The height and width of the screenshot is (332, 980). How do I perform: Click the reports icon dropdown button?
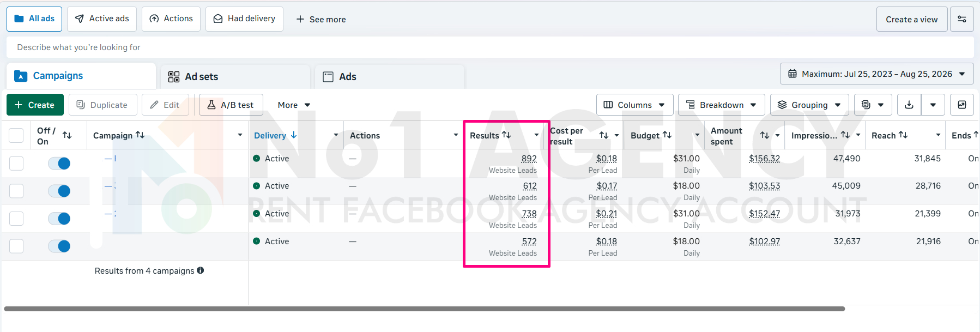(x=873, y=105)
